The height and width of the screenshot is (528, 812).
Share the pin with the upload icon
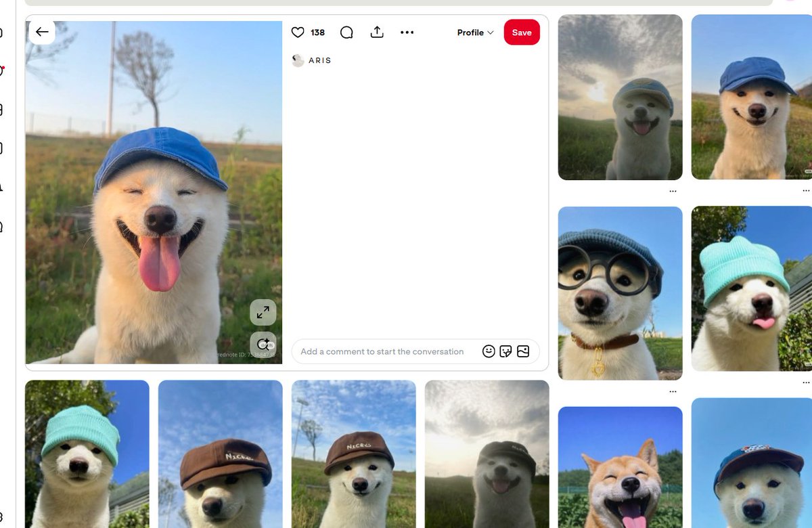(377, 32)
